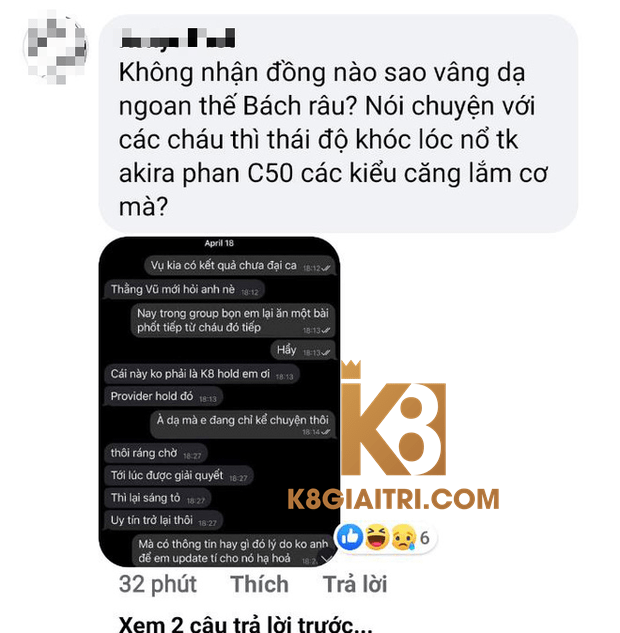Select message 'Vụ kia có kết quả chưa đại ca'
The image size is (620, 633).
(x=240, y=266)
